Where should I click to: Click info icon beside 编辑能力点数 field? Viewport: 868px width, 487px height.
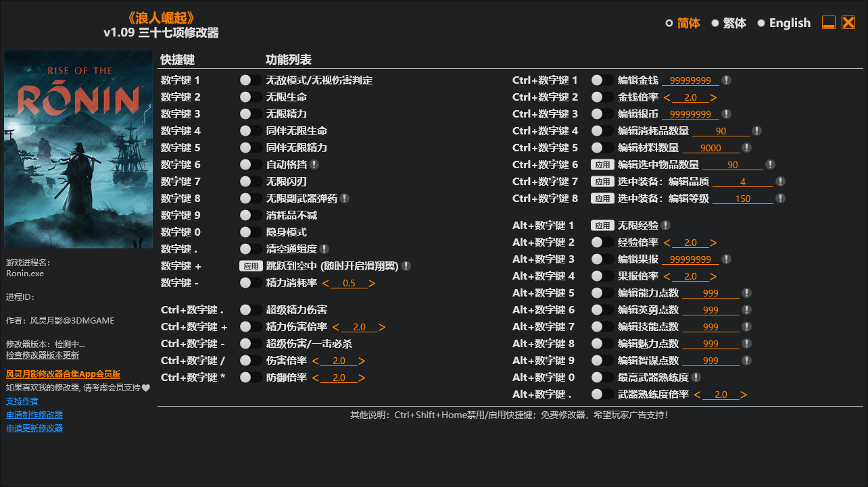[x=746, y=293]
